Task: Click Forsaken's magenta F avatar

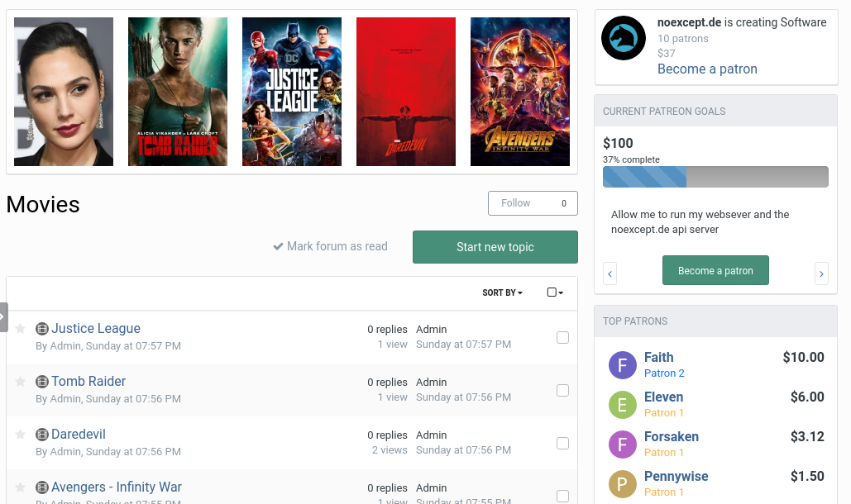Action: (623, 444)
